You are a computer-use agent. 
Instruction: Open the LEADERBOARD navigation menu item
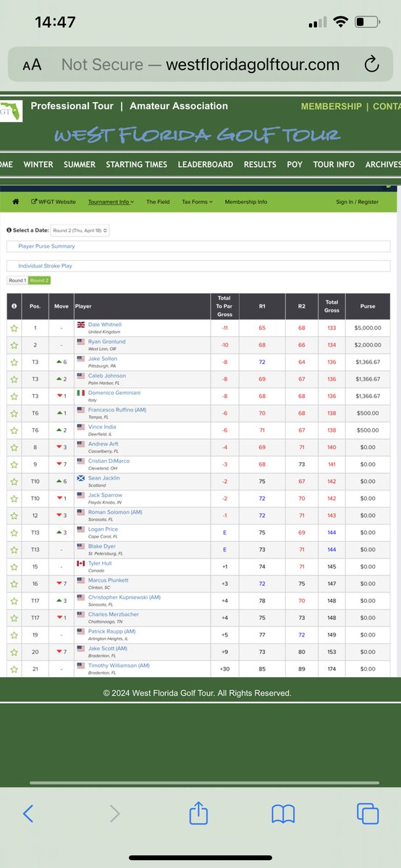coord(206,164)
